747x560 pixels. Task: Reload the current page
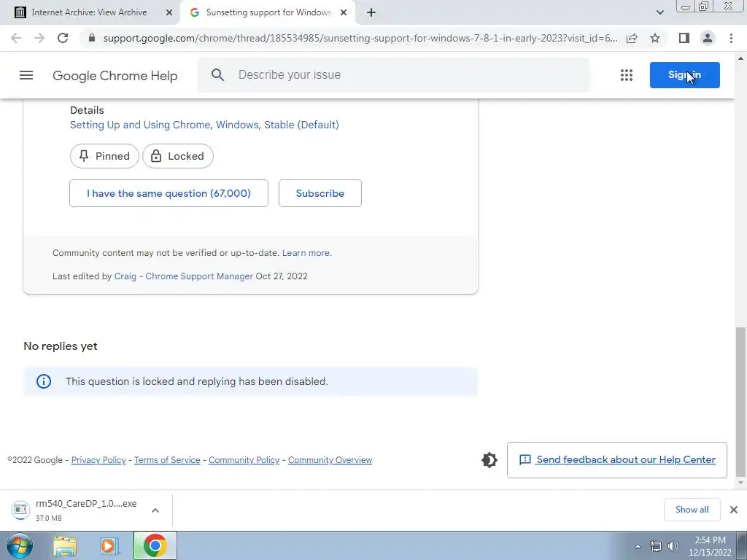(63, 38)
